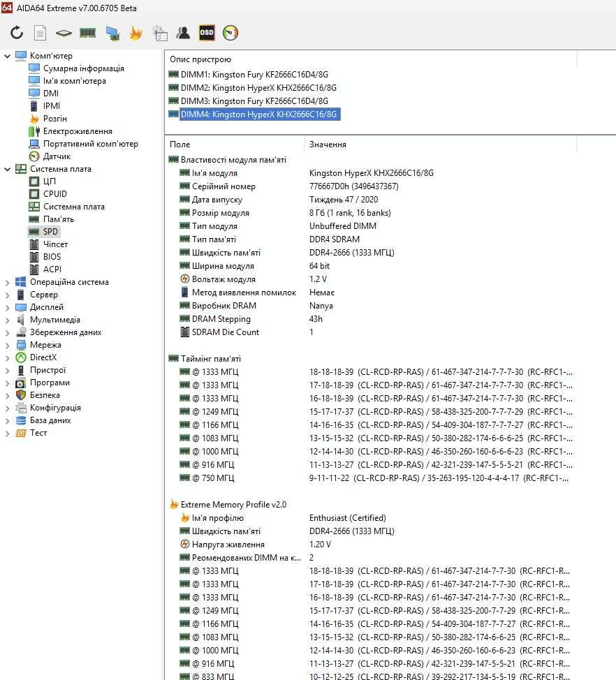Expand the Сервер tree node
Image resolution: width=616 pixels, height=680 pixels.
(7, 295)
